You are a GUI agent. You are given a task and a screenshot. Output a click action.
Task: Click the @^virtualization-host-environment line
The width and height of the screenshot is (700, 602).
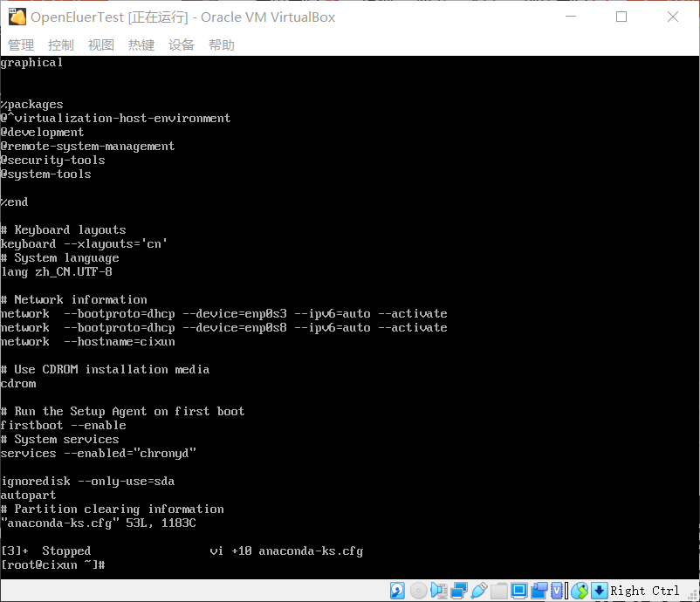[115, 119]
